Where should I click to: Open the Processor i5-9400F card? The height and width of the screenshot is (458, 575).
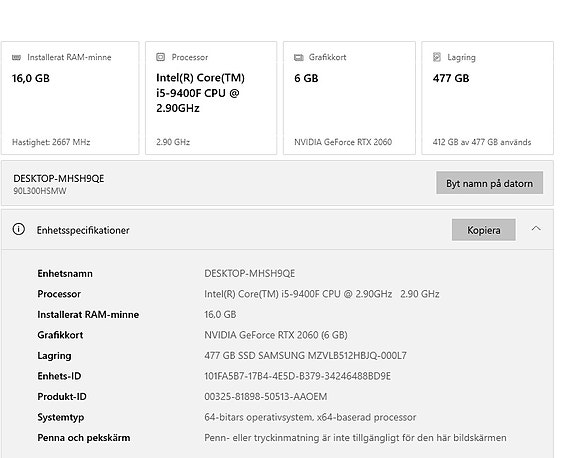211,98
